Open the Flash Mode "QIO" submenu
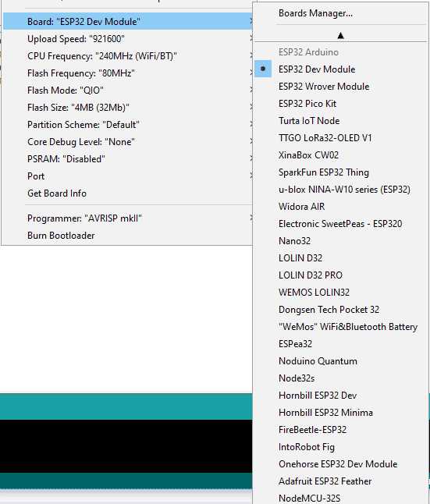This screenshot has height=504, width=430. coord(128,91)
